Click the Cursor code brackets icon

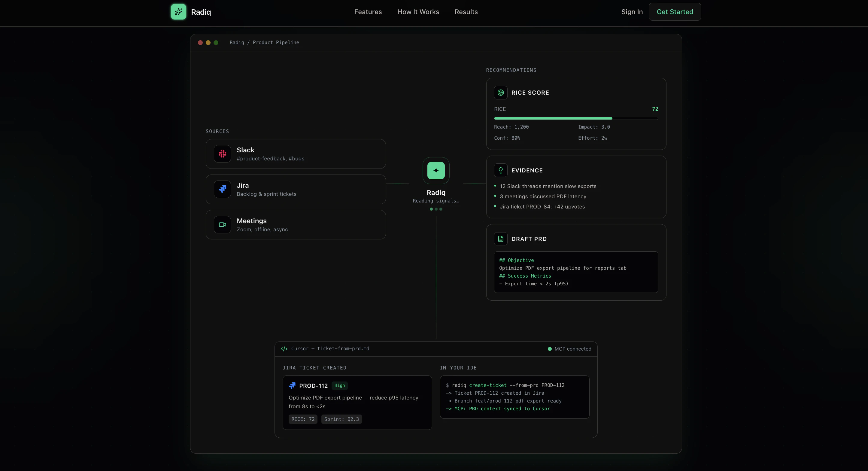284,349
